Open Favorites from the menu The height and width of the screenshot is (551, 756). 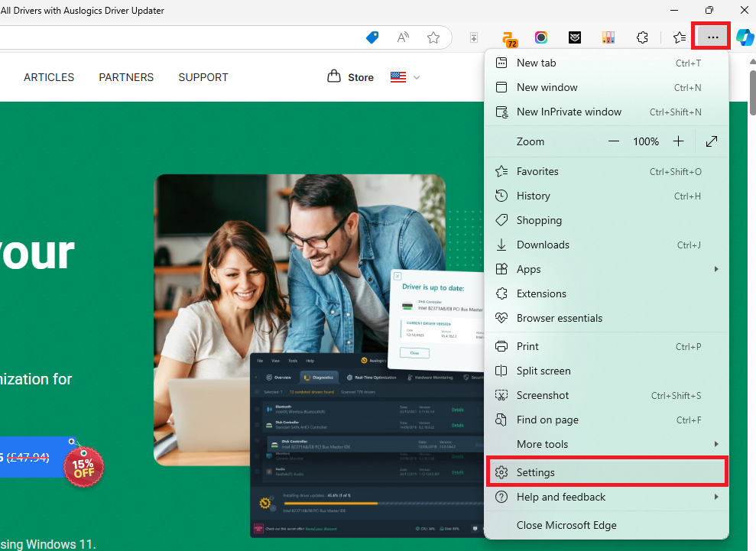coord(606,171)
